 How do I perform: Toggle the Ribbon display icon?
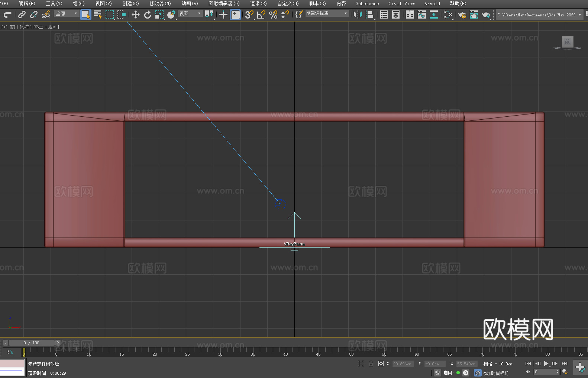click(x=410, y=14)
